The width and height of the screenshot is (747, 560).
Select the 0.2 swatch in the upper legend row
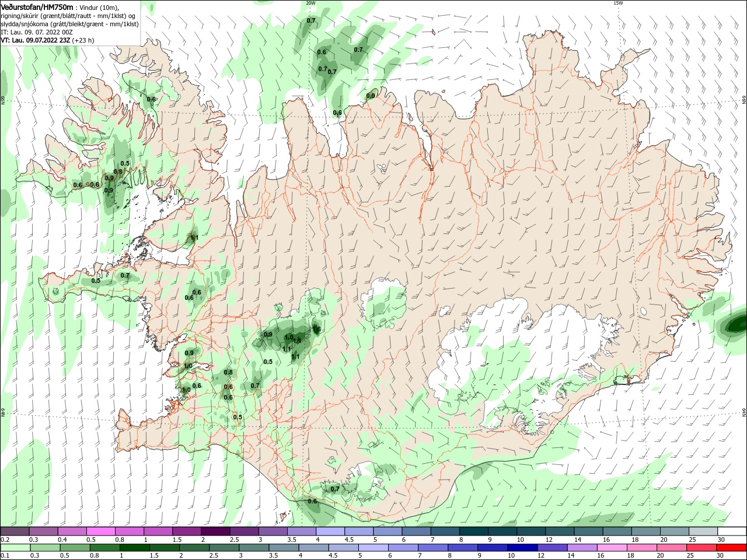click(x=15, y=531)
